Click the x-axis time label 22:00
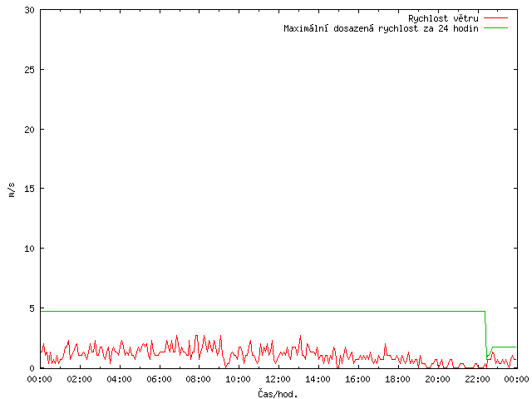The height and width of the screenshot is (399, 532). pyautogui.click(x=477, y=379)
